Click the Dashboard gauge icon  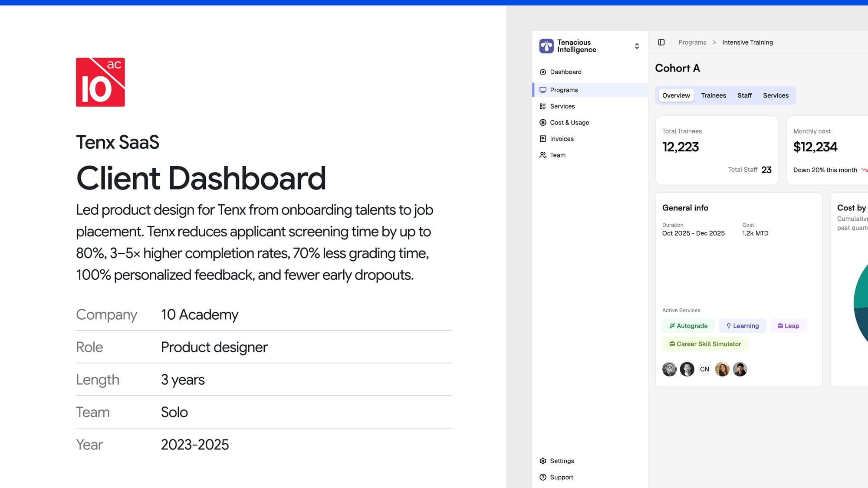pyautogui.click(x=543, y=72)
